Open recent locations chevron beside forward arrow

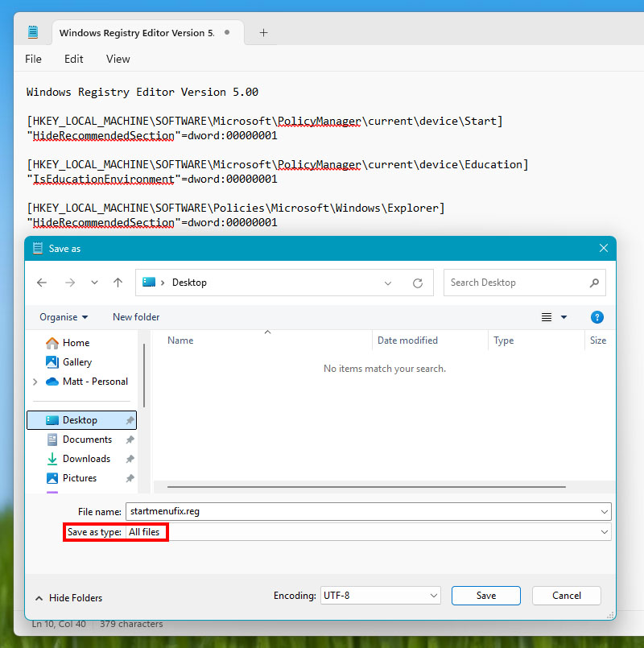[95, 283]
